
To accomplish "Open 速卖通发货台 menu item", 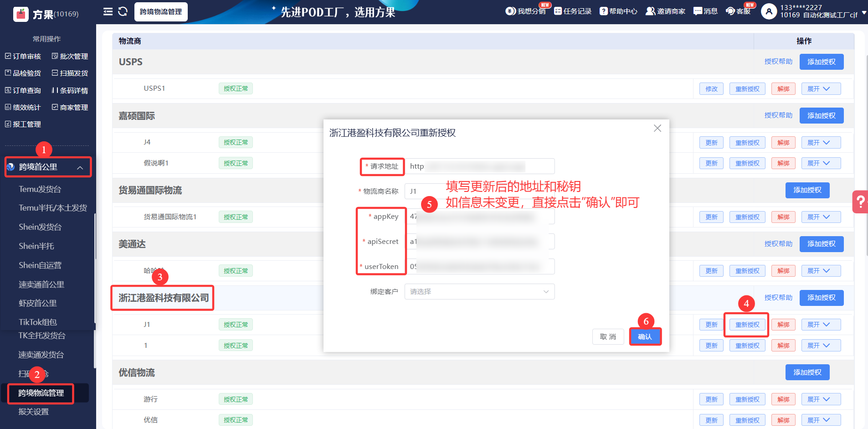I will 41,355.
